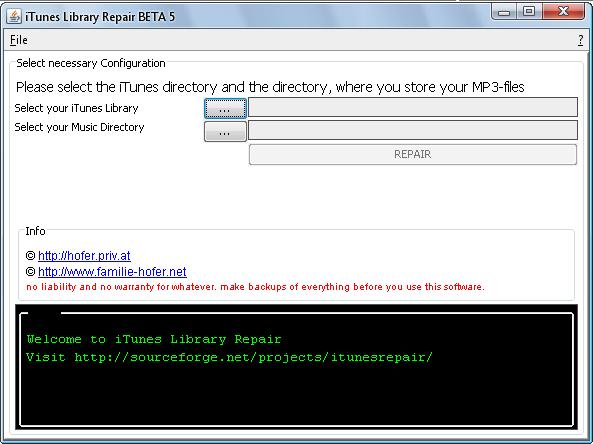Click the 'iTunes Library Repair BETA 5' window title
The image size is (593, 444).
(x=100, y=17)
